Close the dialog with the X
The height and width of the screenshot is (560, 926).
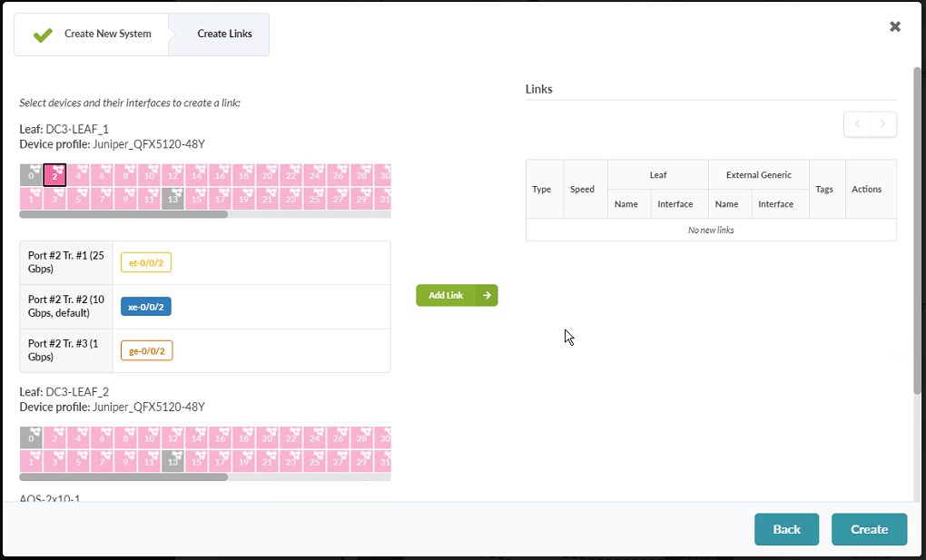pos(895,26)
